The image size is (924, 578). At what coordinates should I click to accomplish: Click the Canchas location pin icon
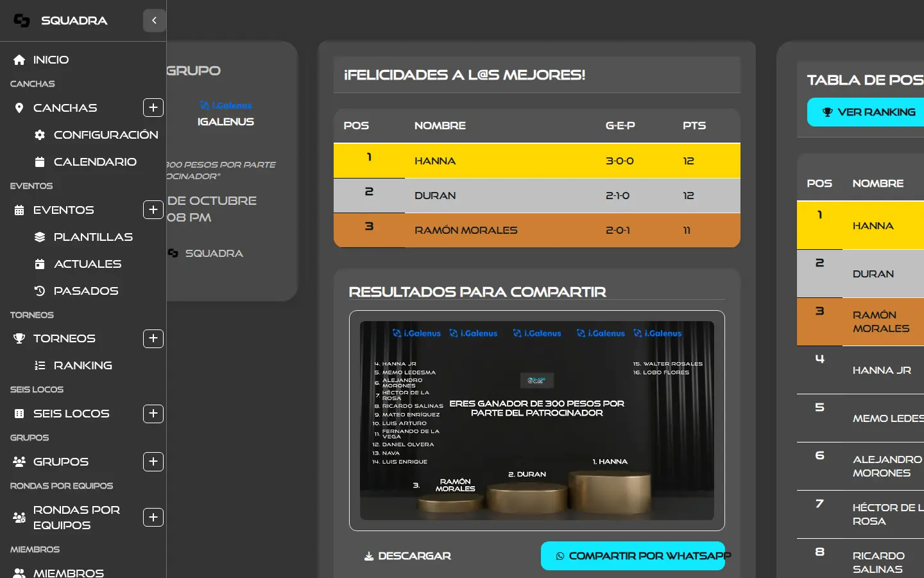pos(19,108)
